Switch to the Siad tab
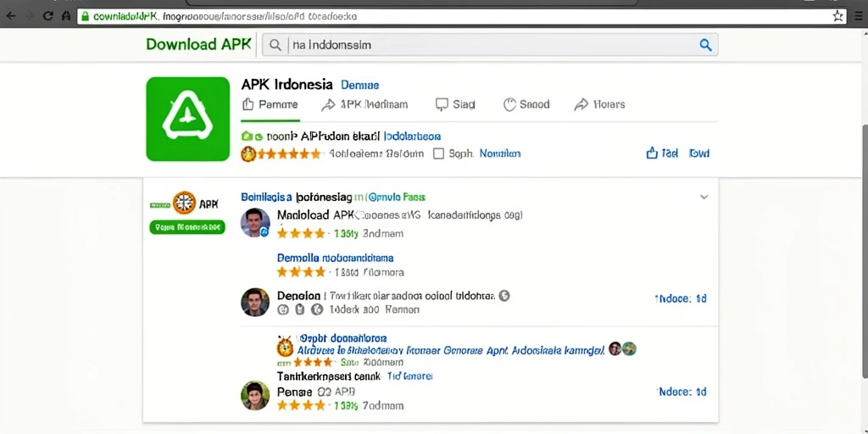Image resolution: width=868 pixels, height=434 pixels. coord(455,104)
